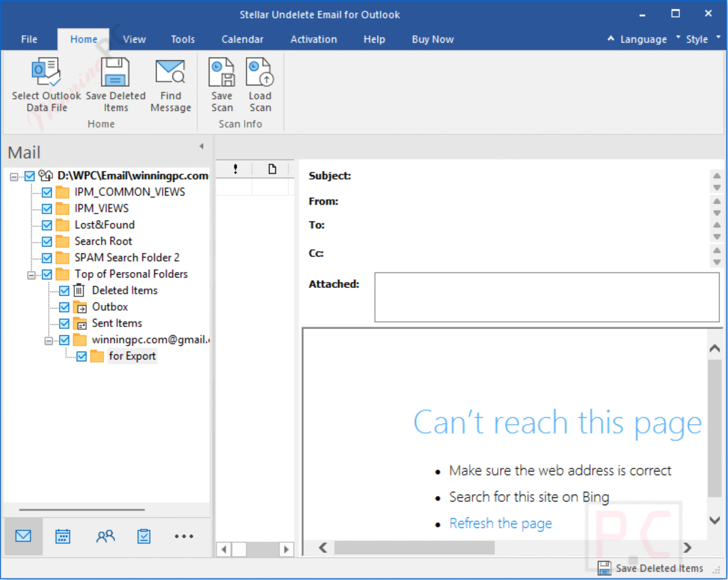Toggle the SPAM Search Folder 2 checkbox
This screenshot has width=728, height=580.
point(47,258)
